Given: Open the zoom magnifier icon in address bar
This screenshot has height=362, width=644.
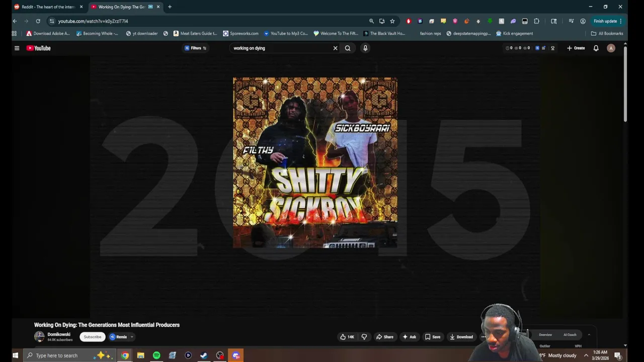Looking at the screenshot, I should coord(371,21).
